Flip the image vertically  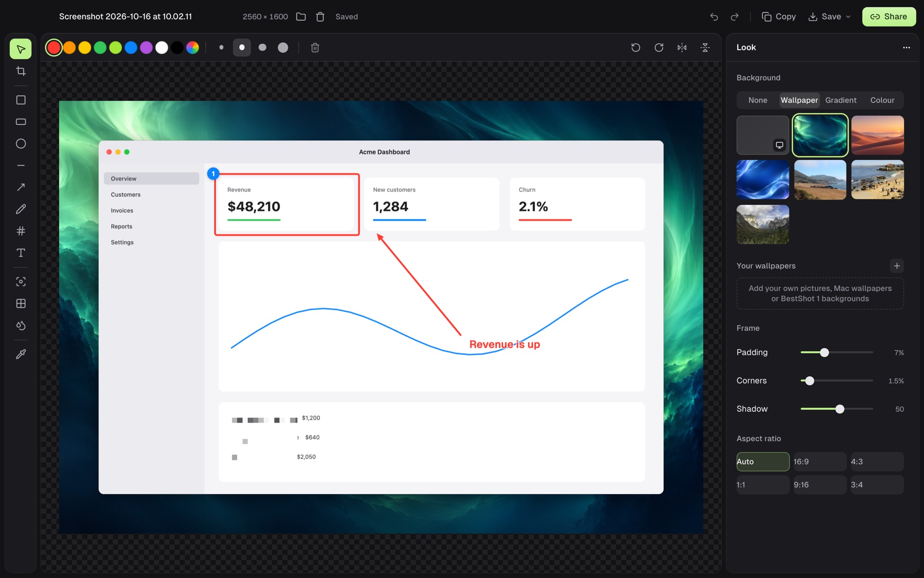click(705, 48)
